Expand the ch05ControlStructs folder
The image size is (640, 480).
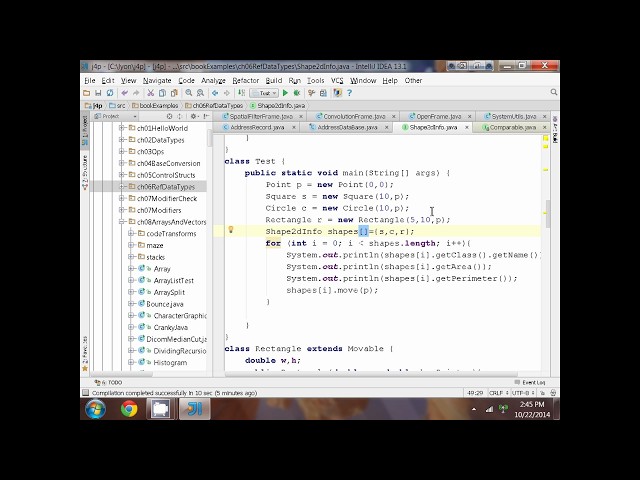coord(122,175)
